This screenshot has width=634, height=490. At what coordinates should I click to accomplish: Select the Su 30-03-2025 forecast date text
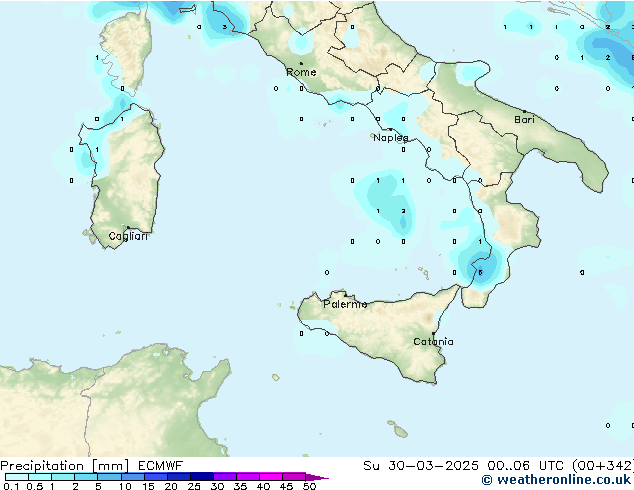pyautogui.click(x=405, y=465)
